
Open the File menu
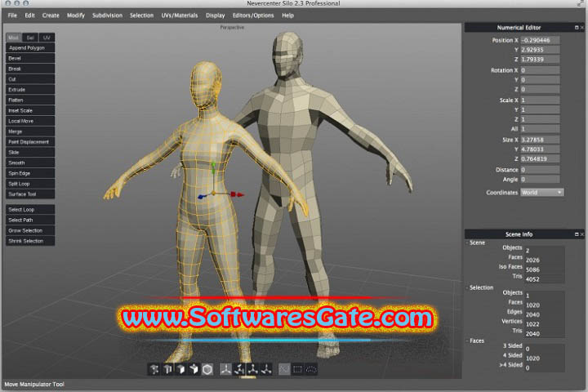point(12,16)
